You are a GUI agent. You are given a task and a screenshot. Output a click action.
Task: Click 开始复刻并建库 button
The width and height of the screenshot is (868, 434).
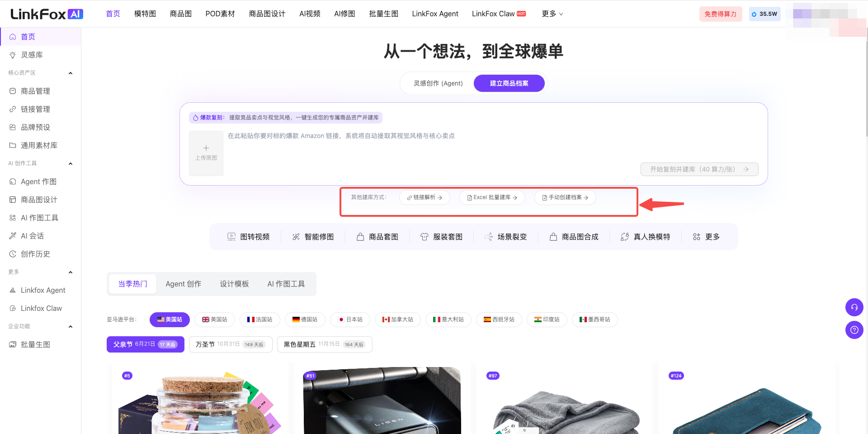pos(699,169)
